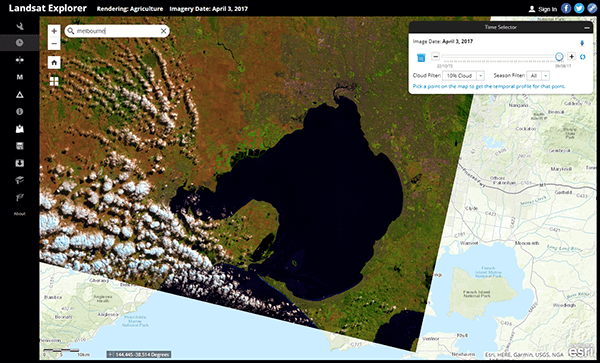The image size is (600, 363).
Task: Toggle the blue pin icon in Time Selector
Action: tap(582, 43)
